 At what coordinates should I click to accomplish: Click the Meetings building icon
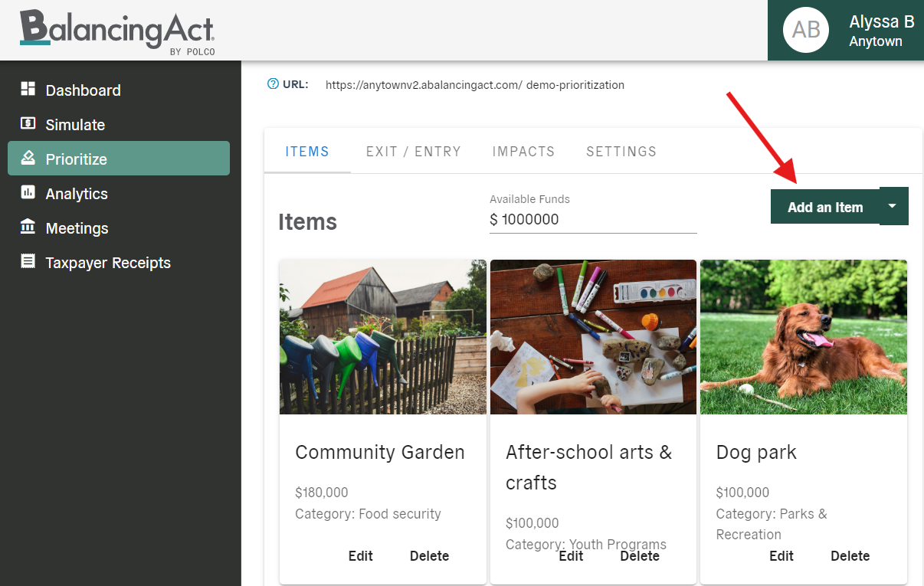pos(28,227)
